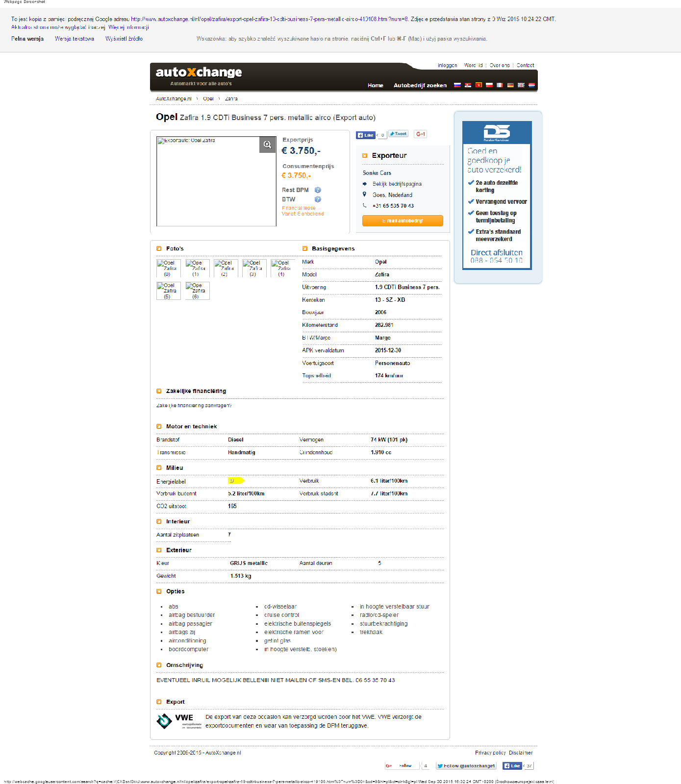The width and height of the screenshot is (681, 784).
Task: Switch to English via UK flag
Action: (x=521, y=85)
